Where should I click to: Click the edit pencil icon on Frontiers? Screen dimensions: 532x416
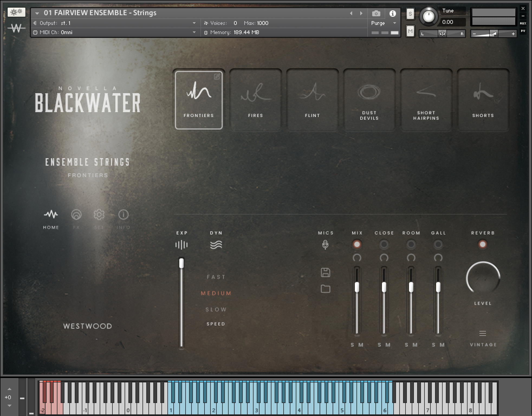pyautogui.click(x=217, y=77)
